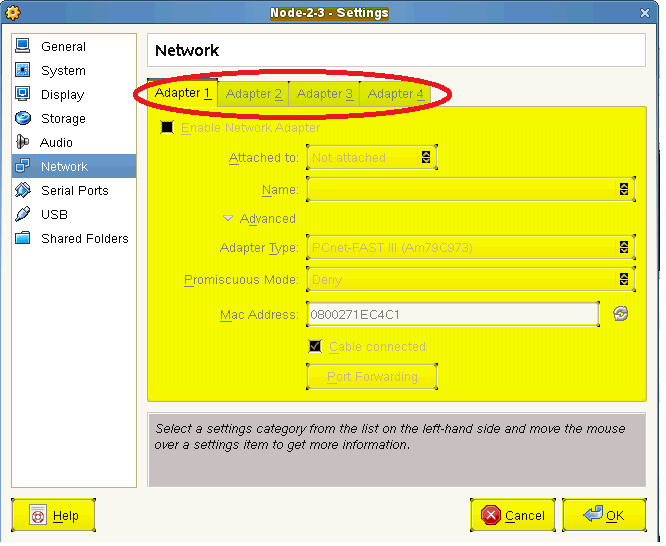Switch to the Adapter 2 tab
Viewport: 666px width, 546px height.
[254, 94]
